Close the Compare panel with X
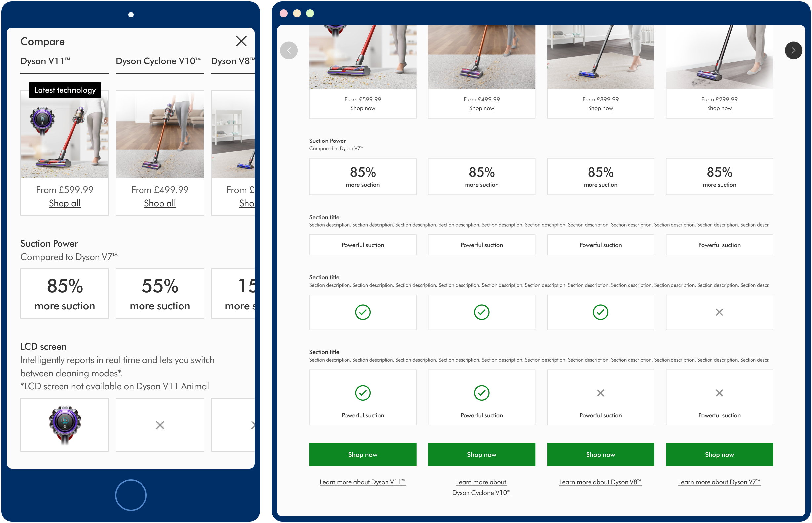 [x=241, y=41]
